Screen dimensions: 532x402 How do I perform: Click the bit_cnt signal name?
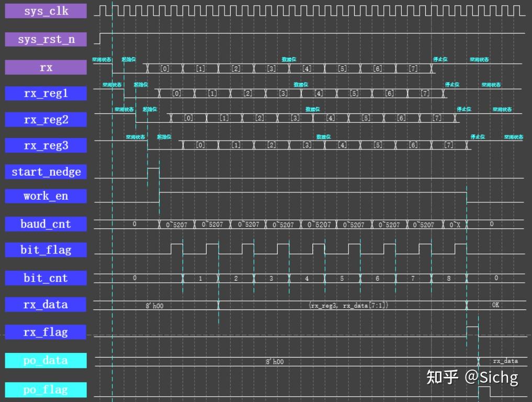[x=45, y=278]
